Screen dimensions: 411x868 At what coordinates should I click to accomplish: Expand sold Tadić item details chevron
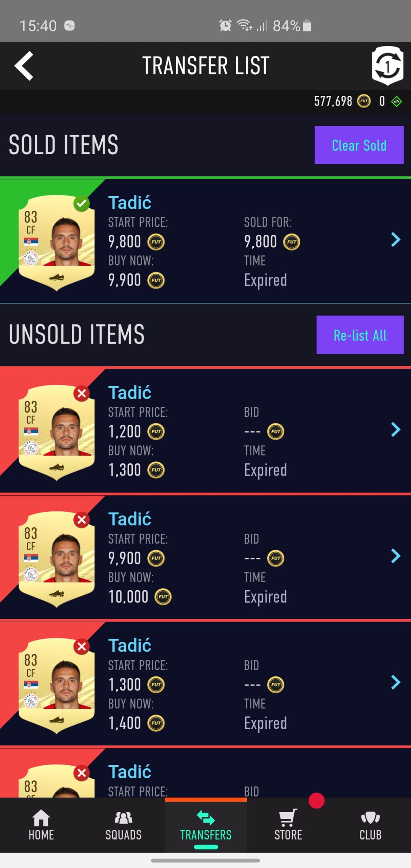click(396, 240)
